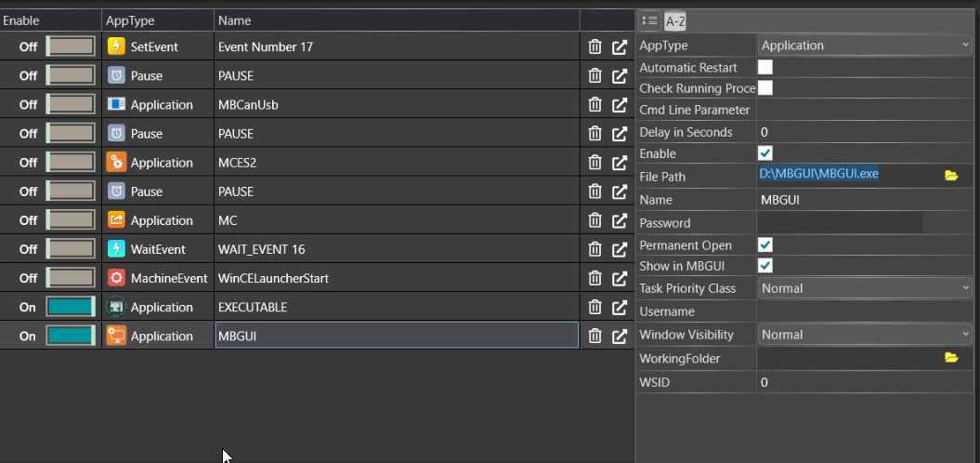Open Event Number 17 in external view
980x463 pixels.
620,46
